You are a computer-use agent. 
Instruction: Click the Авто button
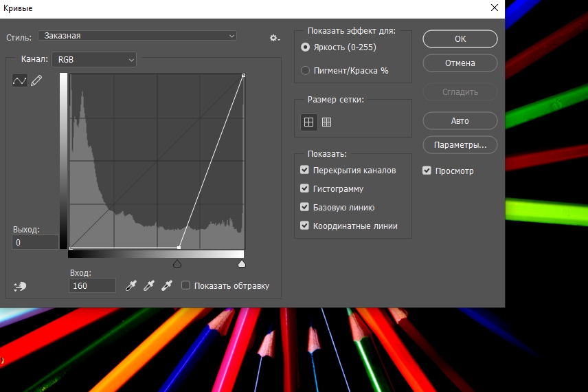tap(460, 121)
